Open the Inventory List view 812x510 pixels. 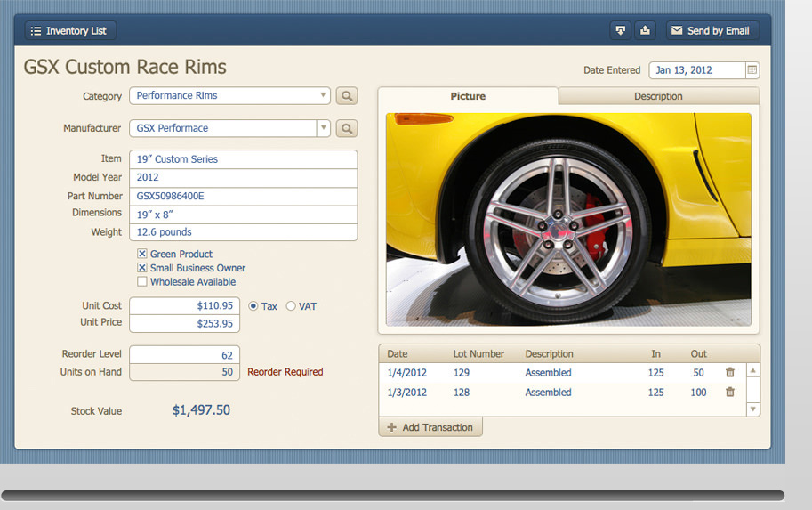(68, 30)
